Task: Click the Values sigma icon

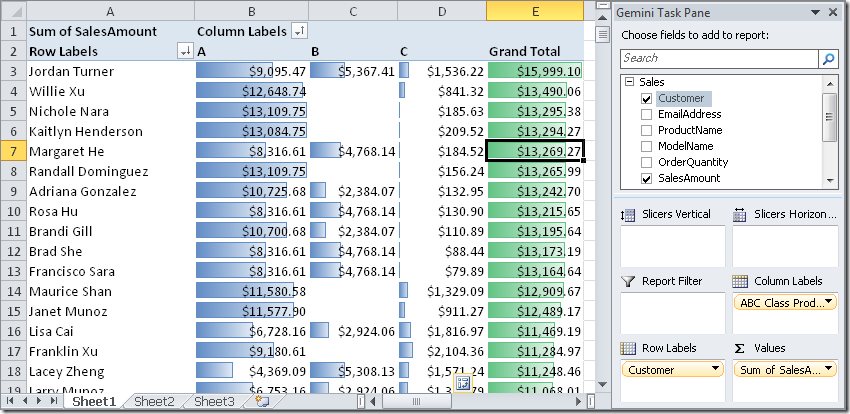Action: (x=740, y=348)
